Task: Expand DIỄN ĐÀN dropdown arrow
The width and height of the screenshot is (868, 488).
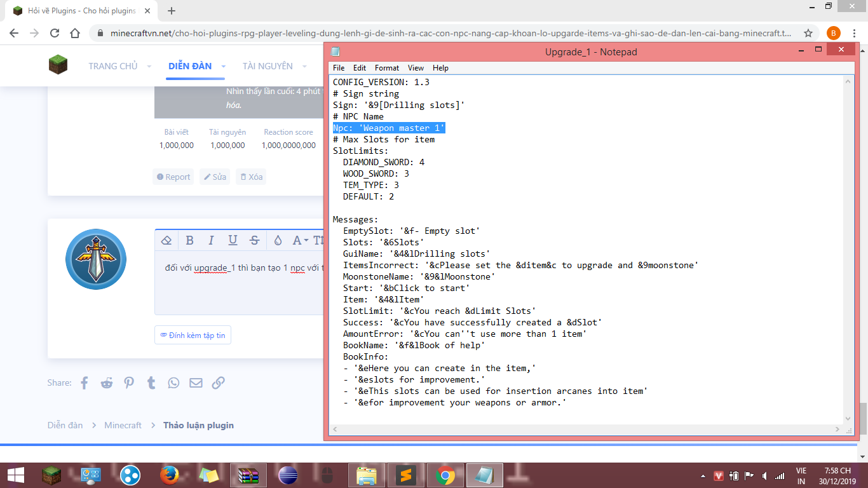Action: point(224,66)
